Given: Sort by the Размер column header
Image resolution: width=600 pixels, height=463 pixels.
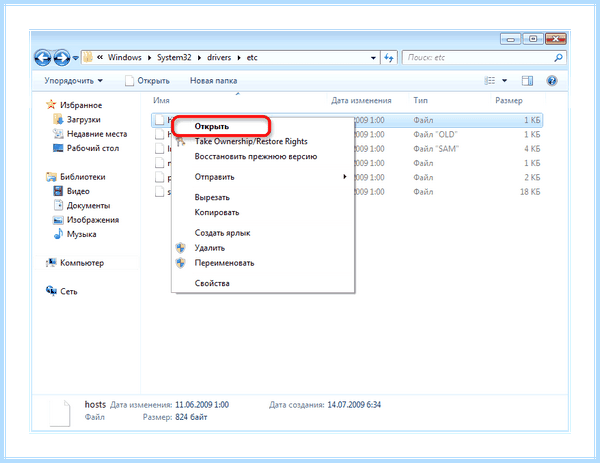Looking at the screenshot, I should pos(509,101).
